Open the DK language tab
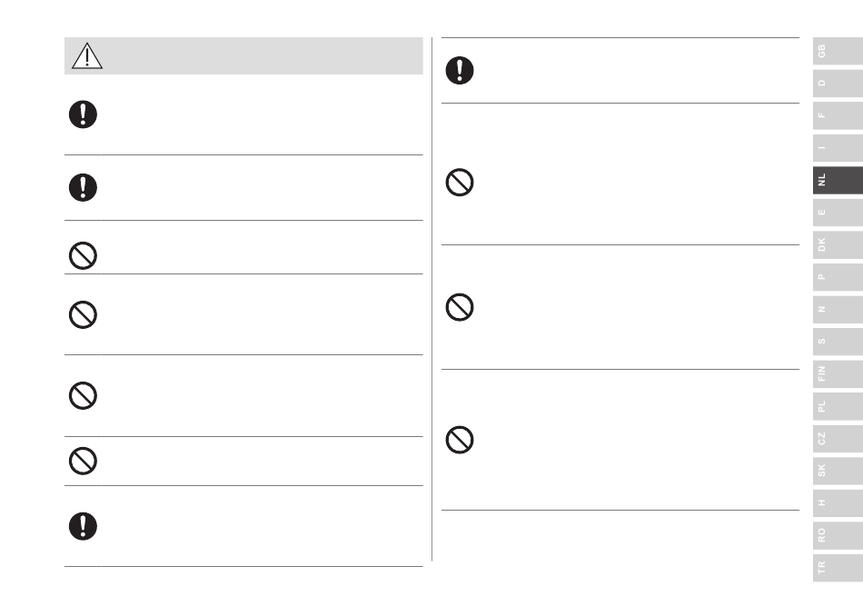Image resolution: width=863 pixels, height=616 pixels. [x=838, y=245]
